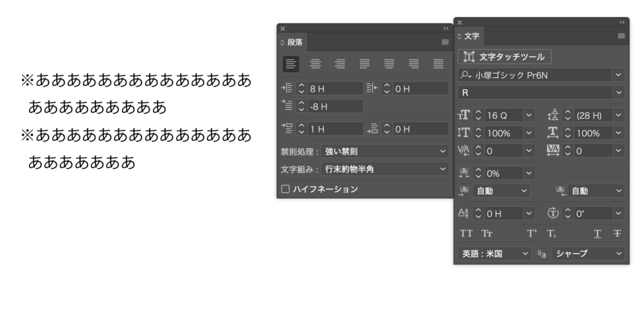Image resolution: width=644 pixels, height=309 pixels.
Task: Apply Small Caps (Tr) style
Action: [x=487, y=234]
